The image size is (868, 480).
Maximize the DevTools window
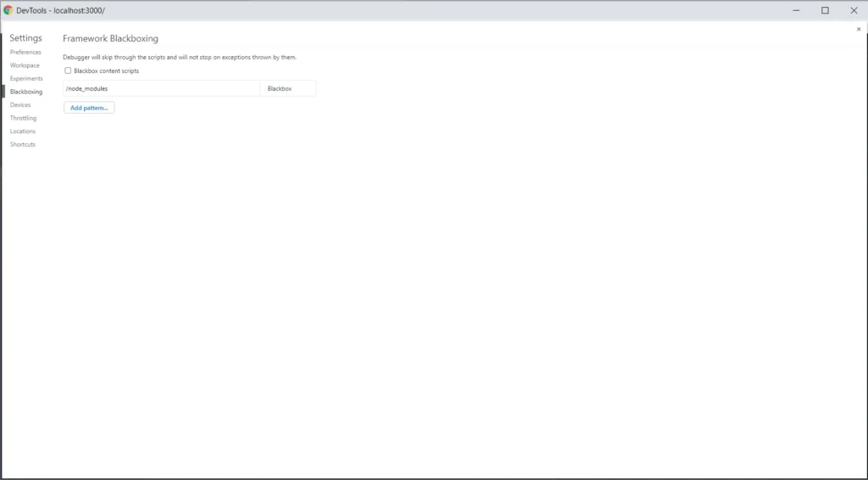coord(825,10)
